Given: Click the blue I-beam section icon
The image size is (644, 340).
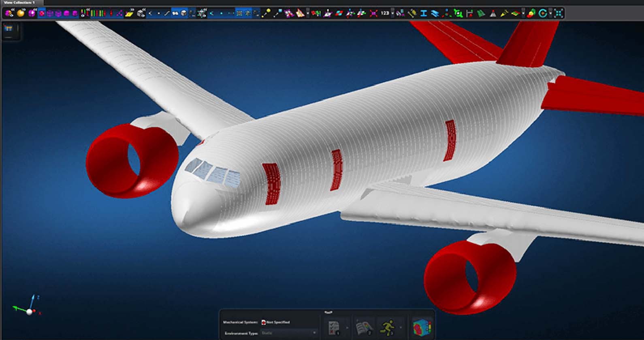Looking at the screenshot, I should point(423,13).
